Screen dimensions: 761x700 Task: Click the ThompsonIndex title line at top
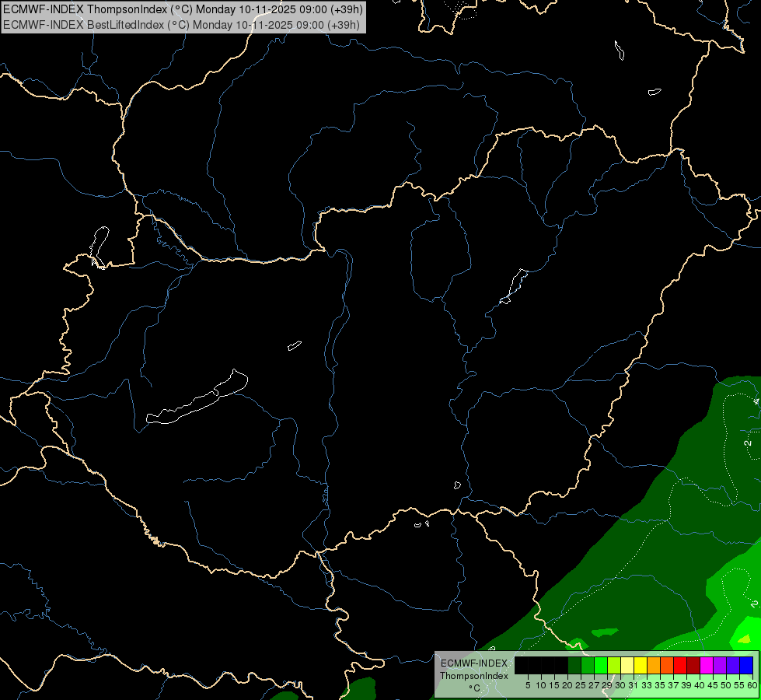pyautogui.click(x=183, y=9)
